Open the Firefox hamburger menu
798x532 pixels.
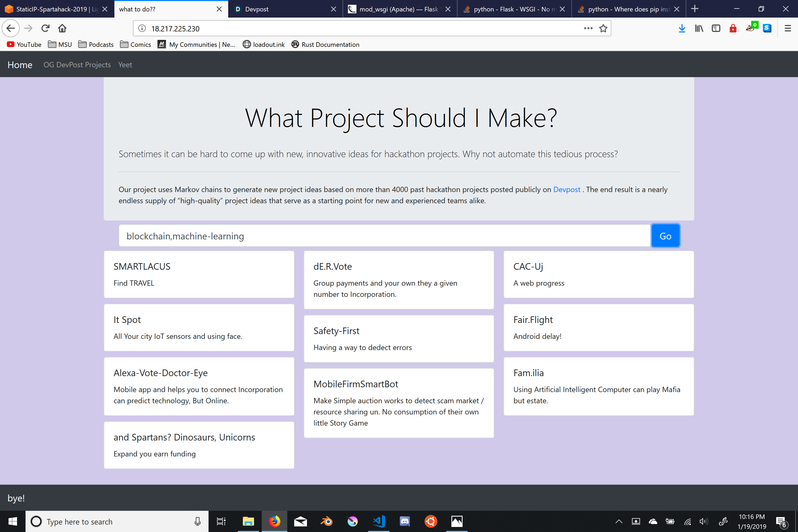click(788, 28)
